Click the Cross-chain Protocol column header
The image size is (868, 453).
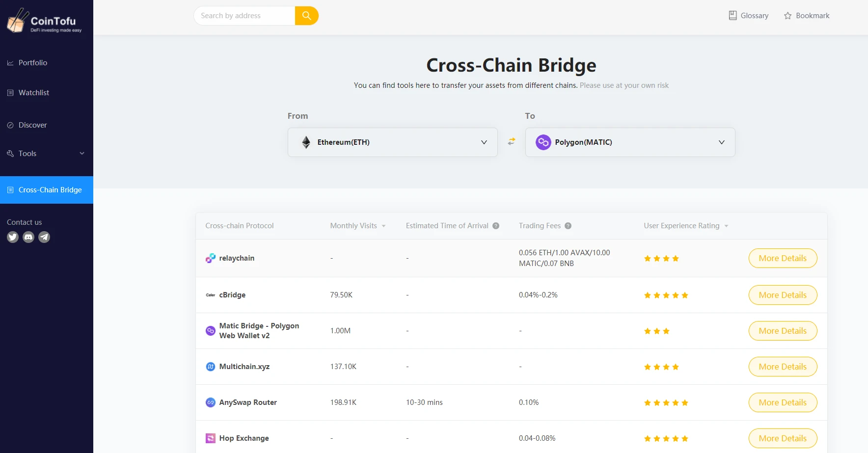coord(239,226)
